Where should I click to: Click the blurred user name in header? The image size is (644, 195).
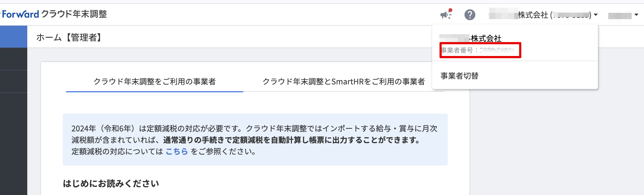(x=620, y=16)
